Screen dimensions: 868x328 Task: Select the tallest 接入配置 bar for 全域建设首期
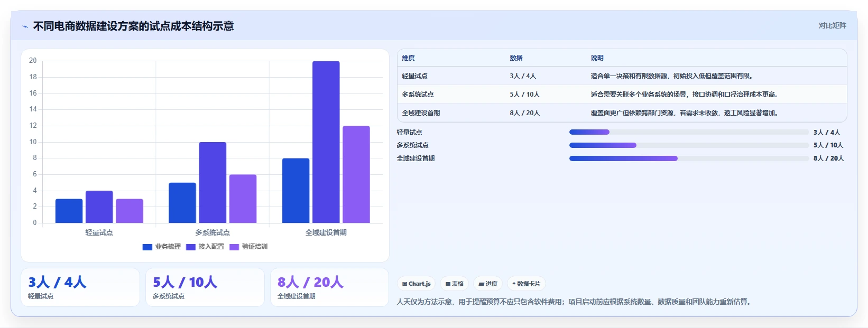[326, 142]
